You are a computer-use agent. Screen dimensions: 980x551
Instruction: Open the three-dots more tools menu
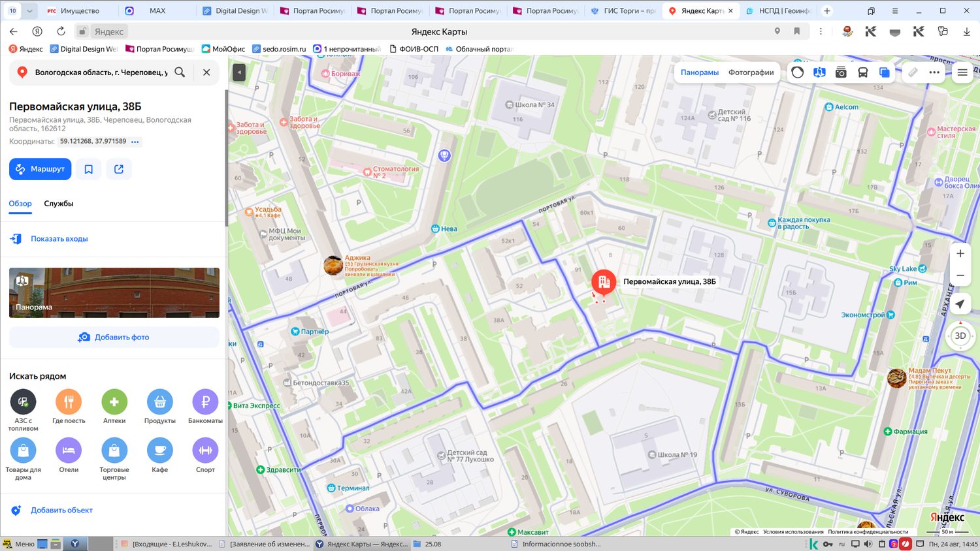tap(934, 72)
